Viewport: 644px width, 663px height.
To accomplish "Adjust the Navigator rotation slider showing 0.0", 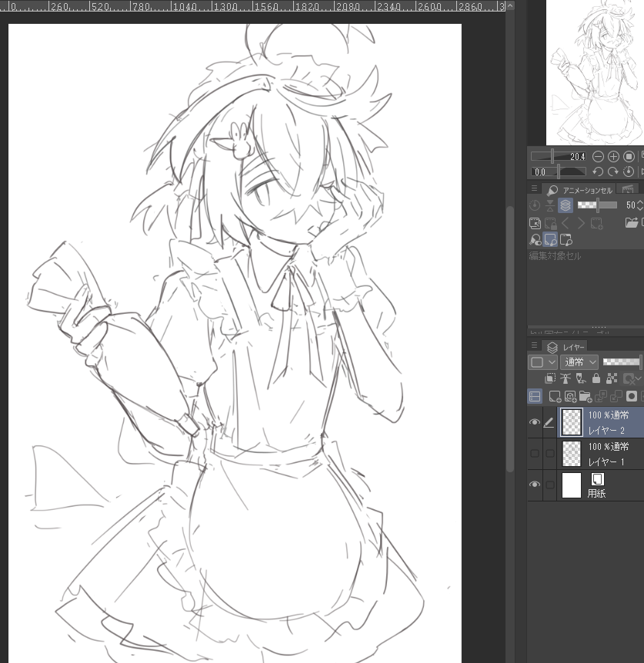I will [558, 172].
